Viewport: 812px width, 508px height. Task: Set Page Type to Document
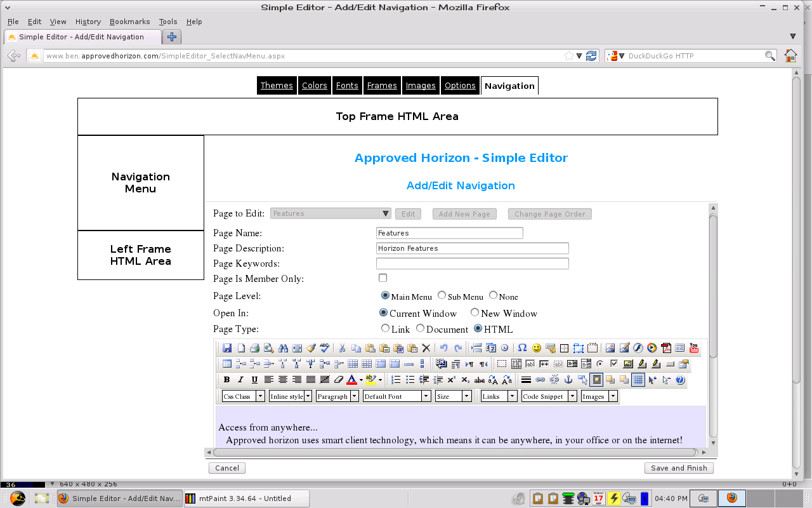point(420,328)
